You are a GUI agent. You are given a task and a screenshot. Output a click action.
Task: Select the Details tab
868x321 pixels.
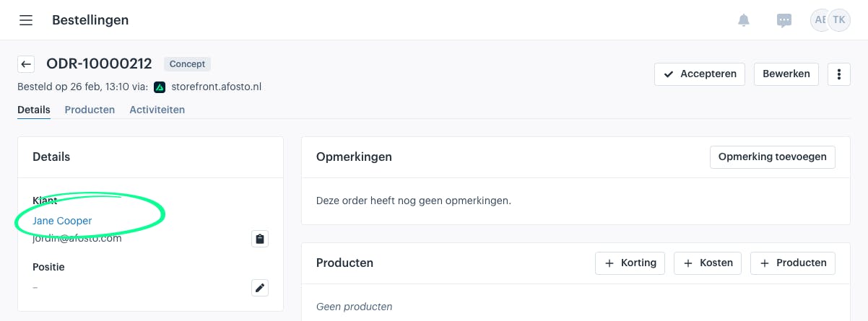(x=34, y=110)
